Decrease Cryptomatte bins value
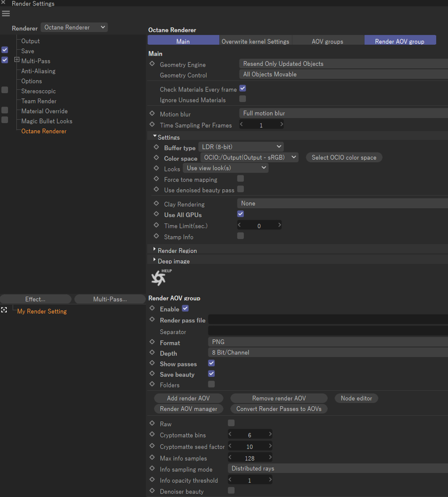 pyautogui.click(x=230, y=434)
